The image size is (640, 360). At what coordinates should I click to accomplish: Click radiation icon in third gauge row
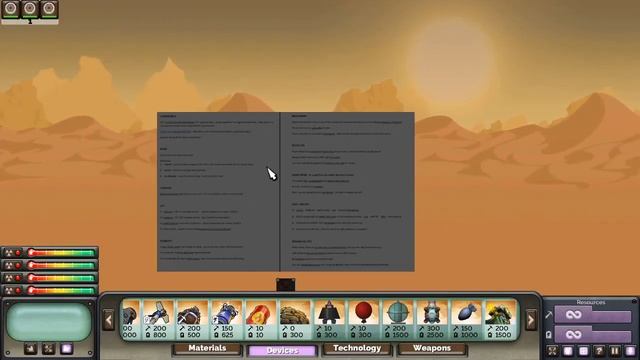tap(9, 278)
